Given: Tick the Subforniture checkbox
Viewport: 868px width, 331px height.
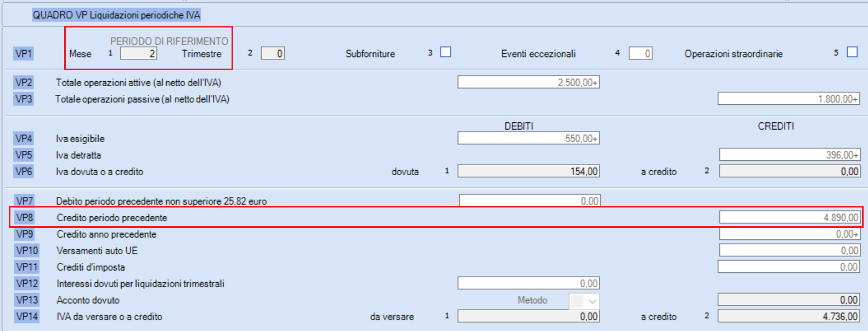Looking at the screenshot, I should (446, 52).
